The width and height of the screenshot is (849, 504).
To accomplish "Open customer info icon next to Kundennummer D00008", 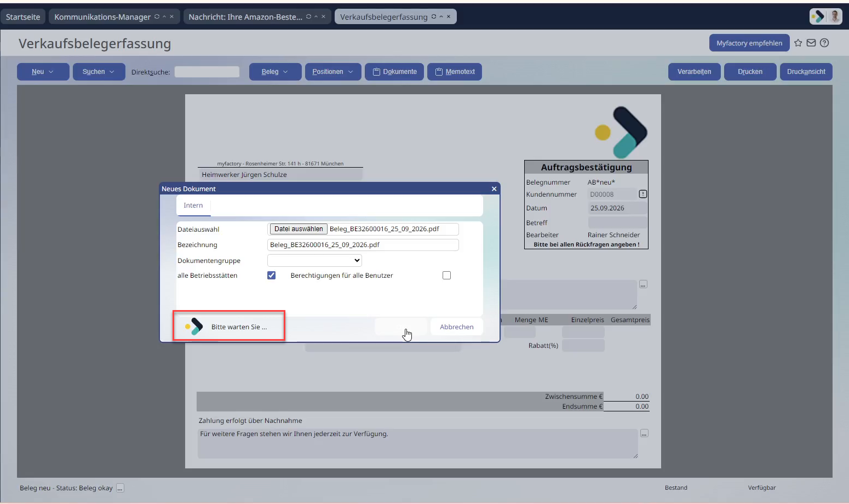I will pyautogui.click(x=643, y=194).
